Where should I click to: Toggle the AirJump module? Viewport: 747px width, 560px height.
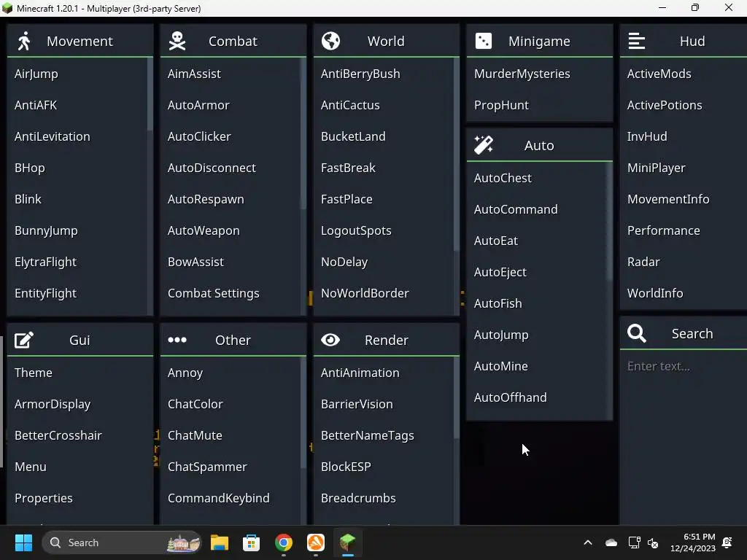77,74
